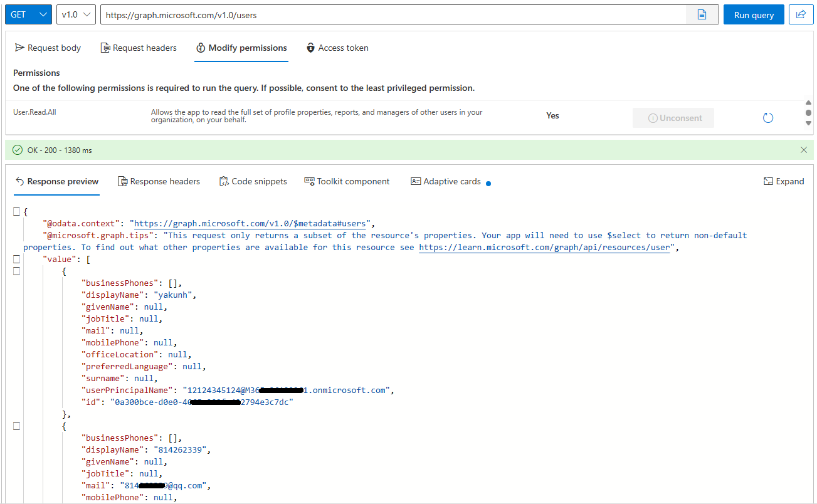This screenshot has height=504, width=817.
Task: Click the Expand response button
Action: coord(784,181)
